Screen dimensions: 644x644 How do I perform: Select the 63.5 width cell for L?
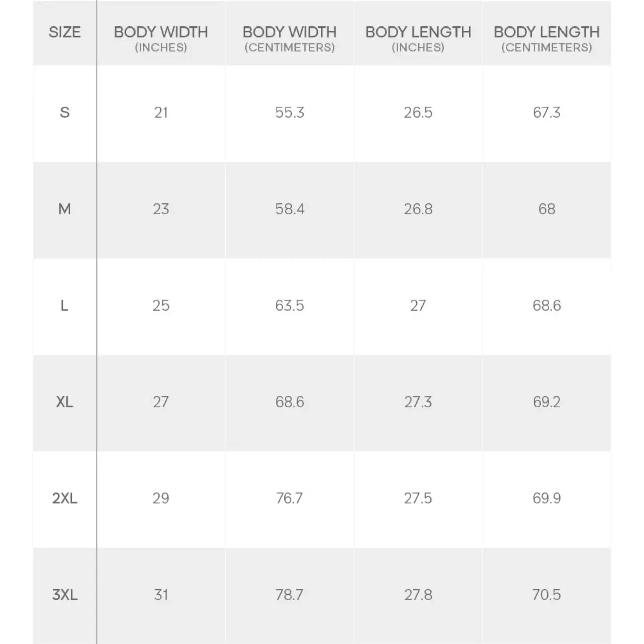coord(289,306)
